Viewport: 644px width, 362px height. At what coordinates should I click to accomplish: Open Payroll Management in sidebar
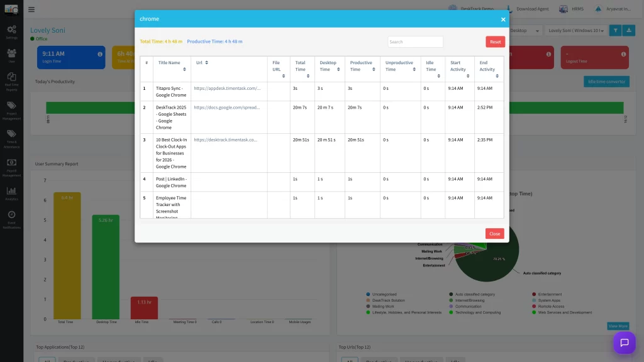point(11,167)
